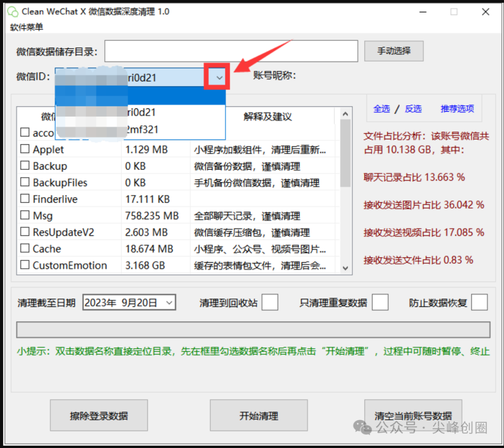504x448 pixels.
Task: Click the 开始清理 button
Action: coord(259,415)
